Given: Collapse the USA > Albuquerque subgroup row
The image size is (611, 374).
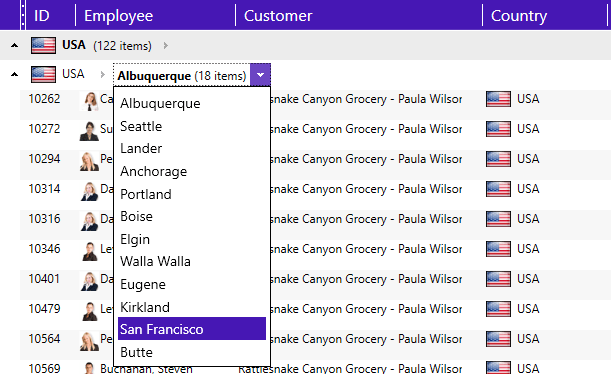Looking at the screenshot, I should [x=14, y=74].
